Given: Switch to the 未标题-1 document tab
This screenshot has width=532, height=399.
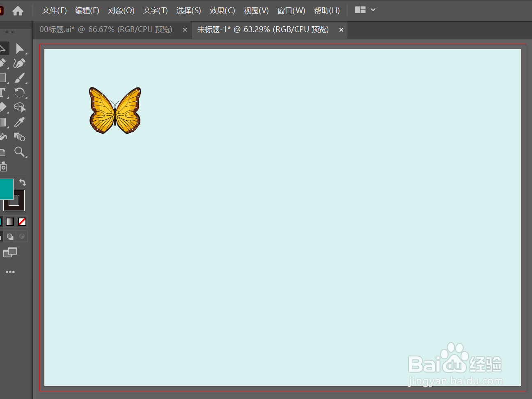Looking at the screenshot, I should pyautogui.click(x=263, y=30).
